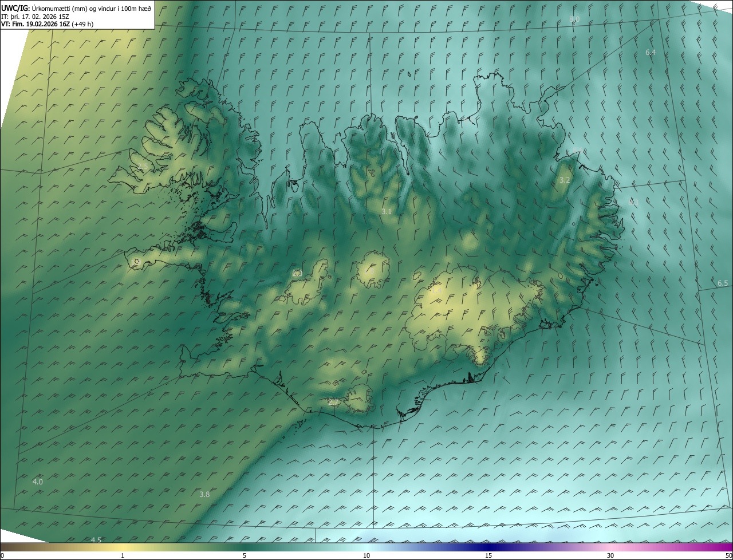Viewport: 733px width, 560px height.
Task: Click the 3.8 value label on the map
Action: click(x=204, y=494)
